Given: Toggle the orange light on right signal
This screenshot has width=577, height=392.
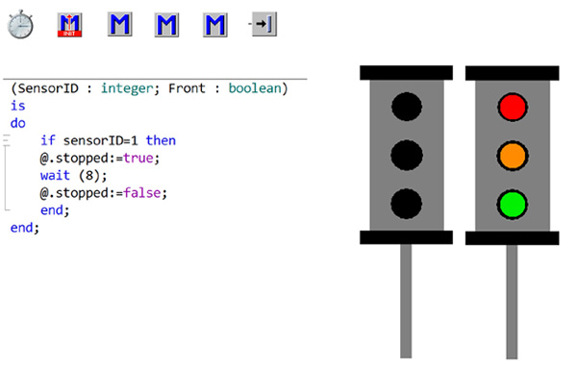Looking at the screenshot, I should coord(512,154).
